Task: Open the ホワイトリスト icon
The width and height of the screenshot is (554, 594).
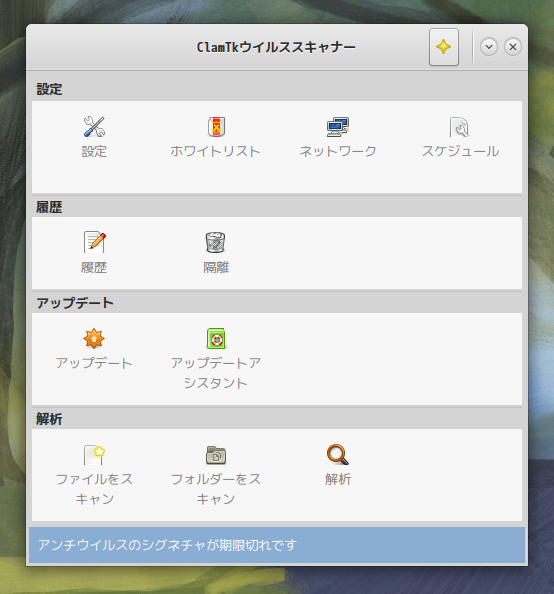Action: [216, 127]
